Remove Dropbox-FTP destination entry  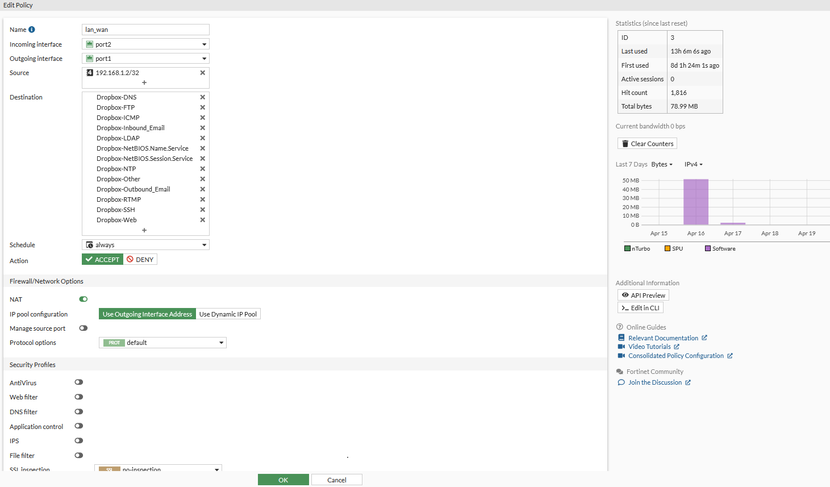tap(202, 107)
